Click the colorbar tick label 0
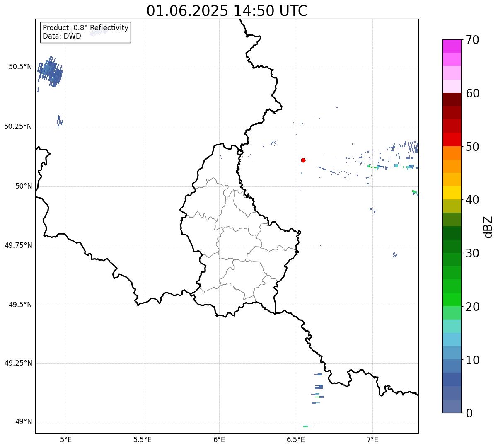498x448 pixels. pyautogui.click(x=469, y=413)
